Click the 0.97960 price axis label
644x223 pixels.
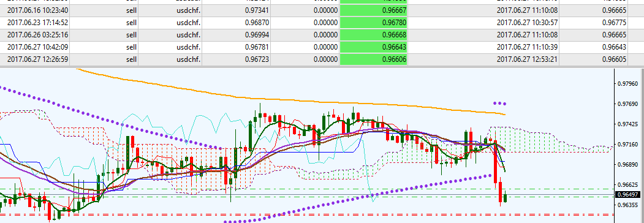click(628, 84)
